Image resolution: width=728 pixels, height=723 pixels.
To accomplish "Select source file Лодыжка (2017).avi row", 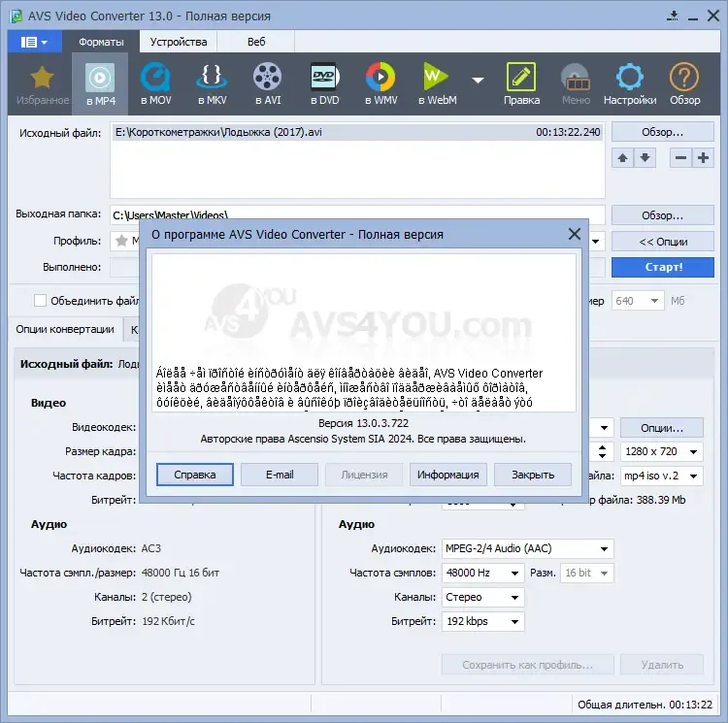I will coord(357,132).
